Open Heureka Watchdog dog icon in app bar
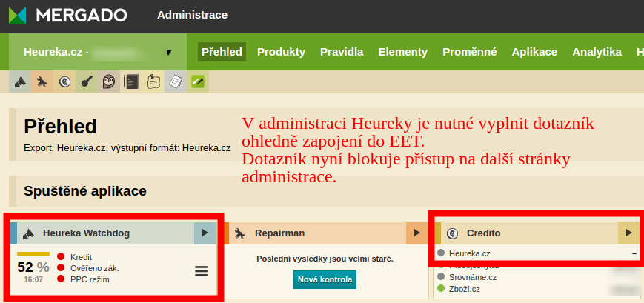 tap(20, 81)
